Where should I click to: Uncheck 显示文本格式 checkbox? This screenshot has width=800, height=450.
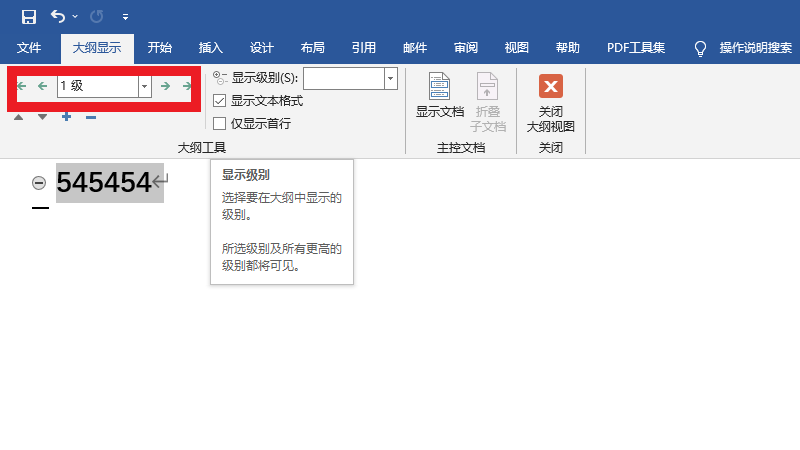219,101
